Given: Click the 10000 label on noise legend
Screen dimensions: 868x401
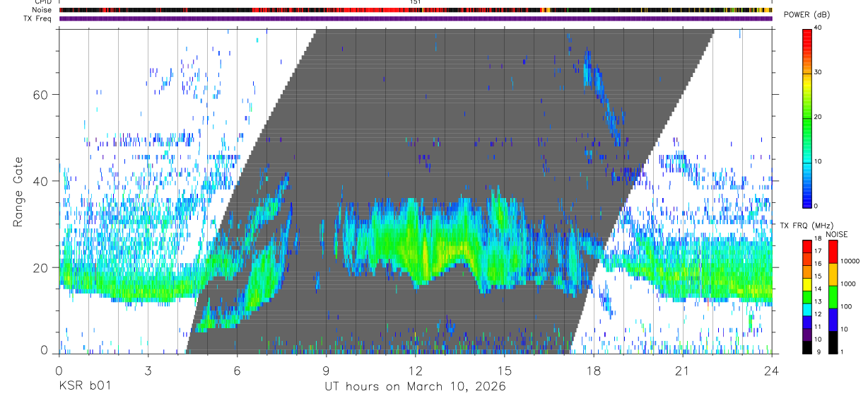Looking at the screenshot, I should tap(850, 261).
